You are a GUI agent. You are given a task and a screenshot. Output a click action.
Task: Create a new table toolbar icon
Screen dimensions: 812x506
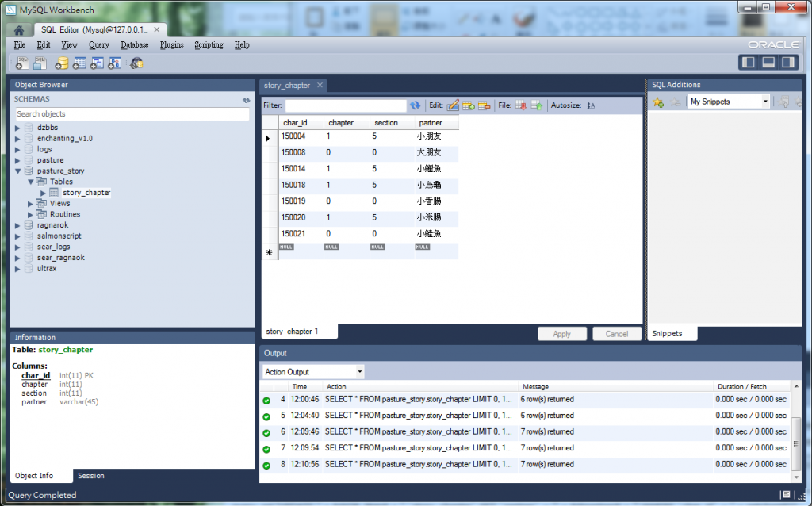coord(79,63)
